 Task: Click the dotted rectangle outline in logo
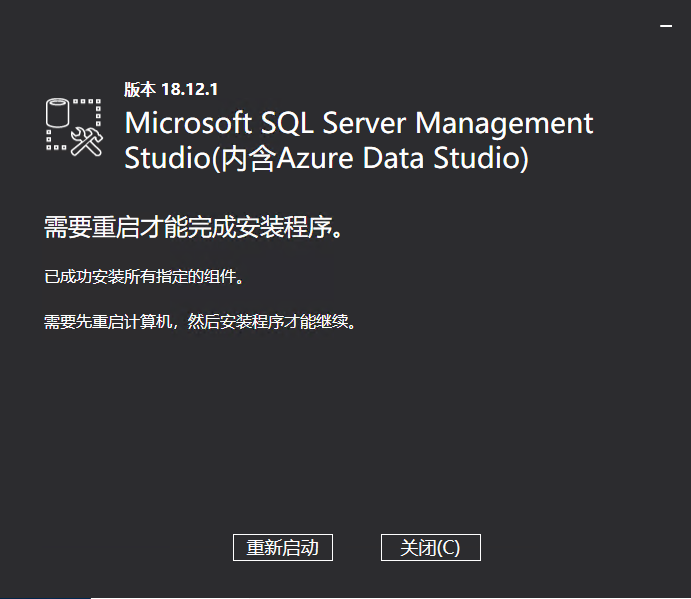[x=74, y=124]
